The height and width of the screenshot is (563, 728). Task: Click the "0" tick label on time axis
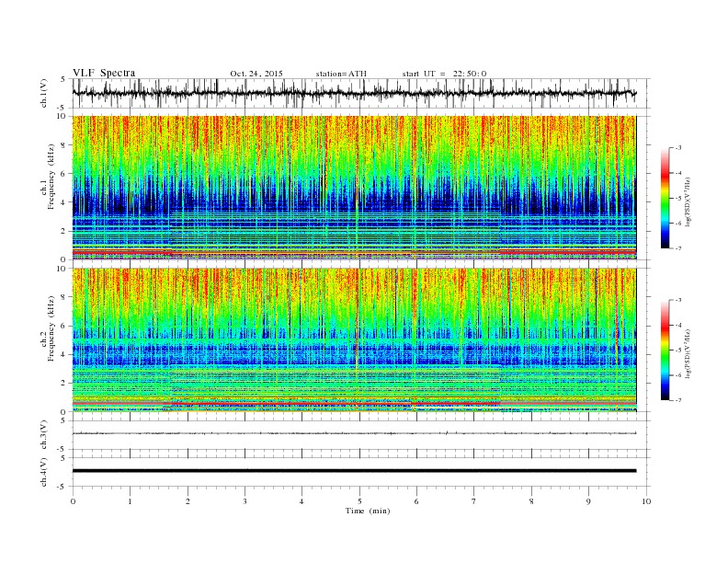pos(73,501)
